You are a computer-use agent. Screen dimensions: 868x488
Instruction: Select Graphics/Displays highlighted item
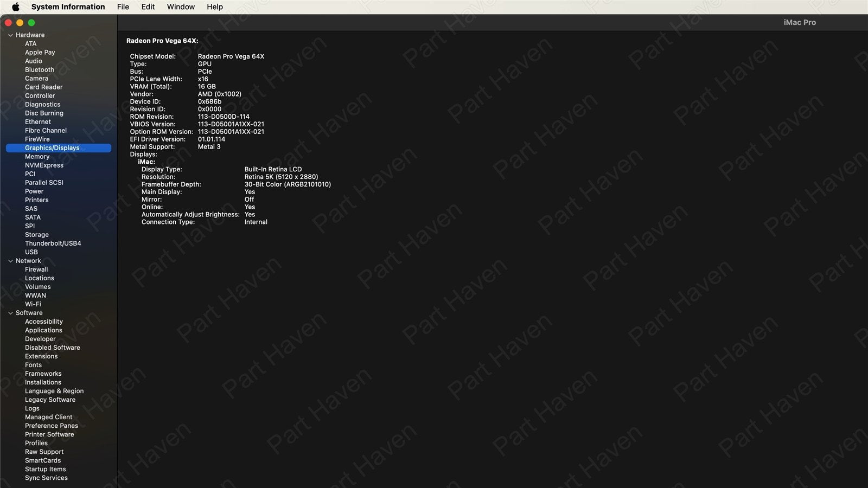coord(52,148)
